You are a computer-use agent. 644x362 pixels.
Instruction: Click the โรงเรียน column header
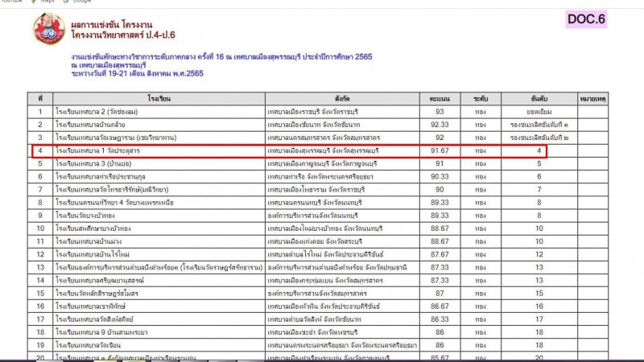(159, 98)
